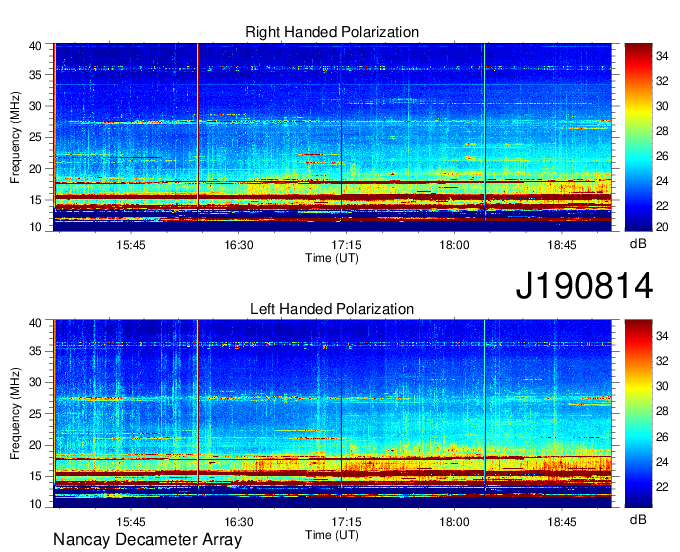Image resolution: width=680 pixels, height=552 pixels.
Task: Click inside the Left Handed Polarization spectrogram
Action: click(x=332, y=414)
